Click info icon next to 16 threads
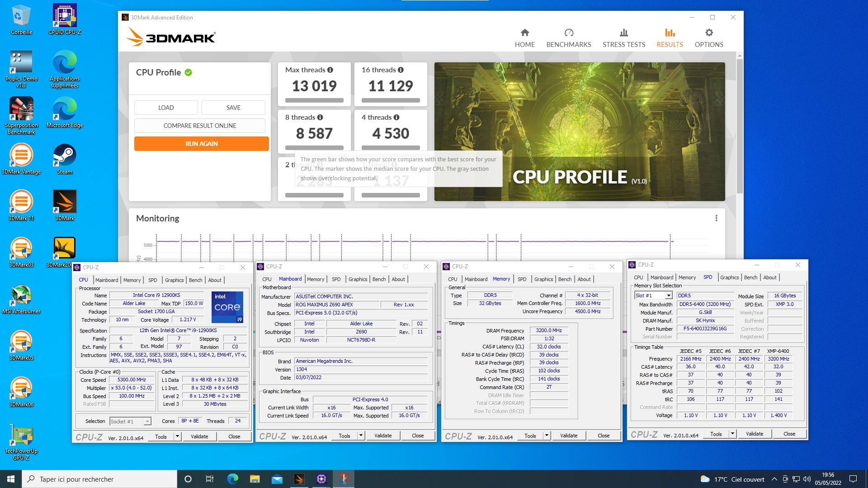868x488 pixels. (401, 70)
